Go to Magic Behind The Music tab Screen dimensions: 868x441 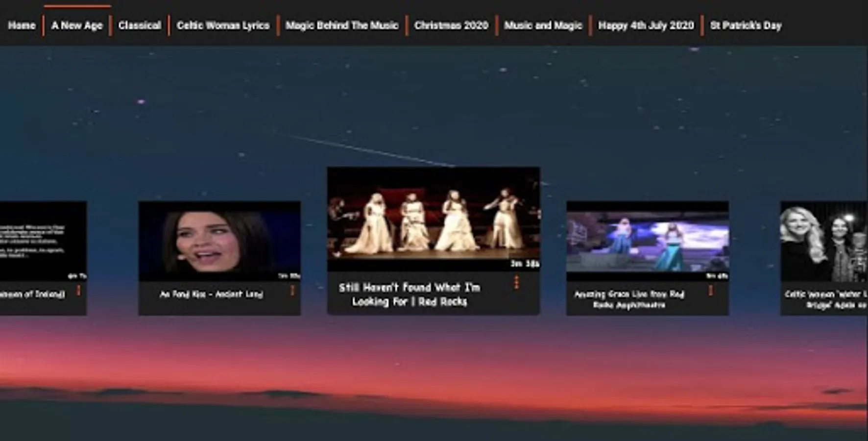(x=341, y=25)
